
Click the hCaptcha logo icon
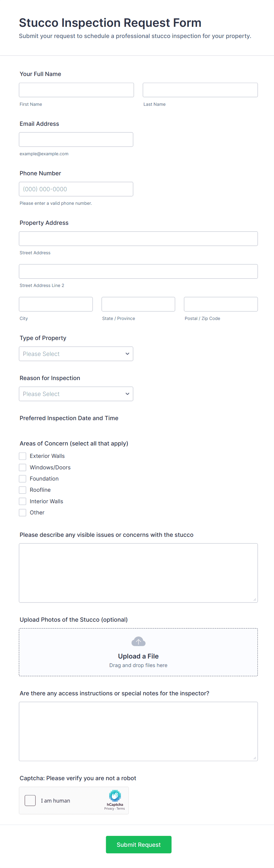115,796
